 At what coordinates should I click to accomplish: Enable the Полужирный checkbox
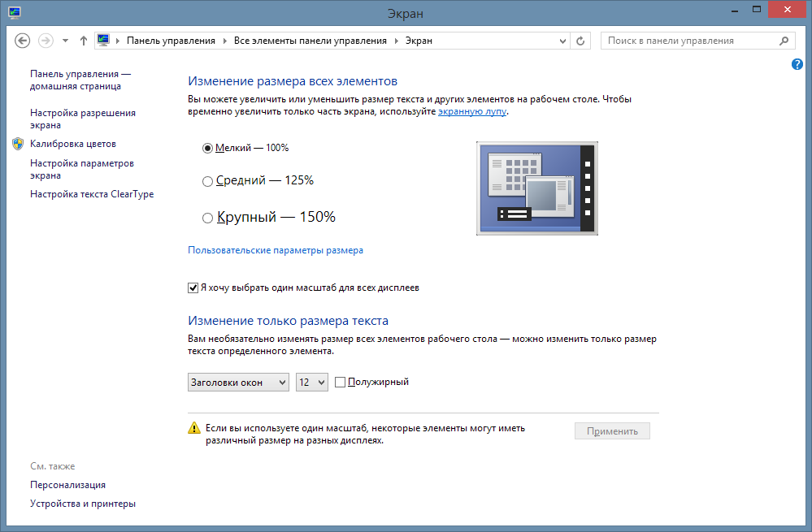coord(341,383)
